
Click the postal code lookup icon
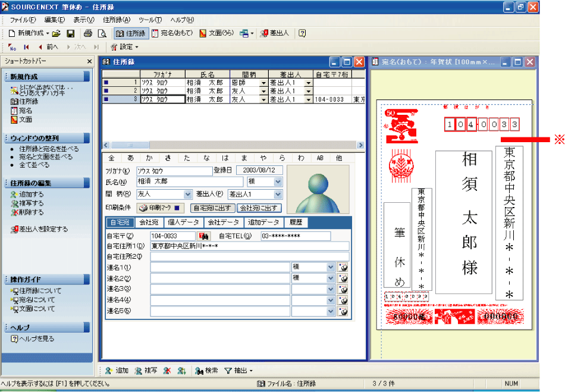[x=203, y=236]
